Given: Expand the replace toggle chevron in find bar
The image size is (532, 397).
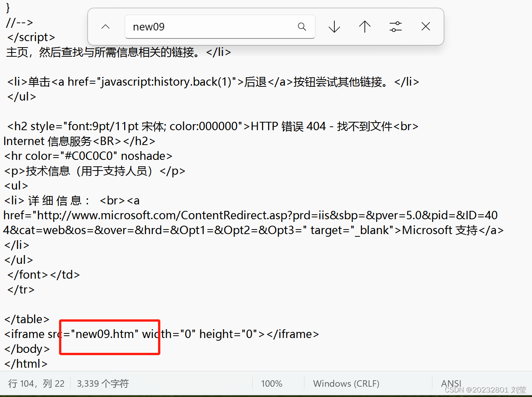Looking at the screenshot, I should [x=105, y=27].
